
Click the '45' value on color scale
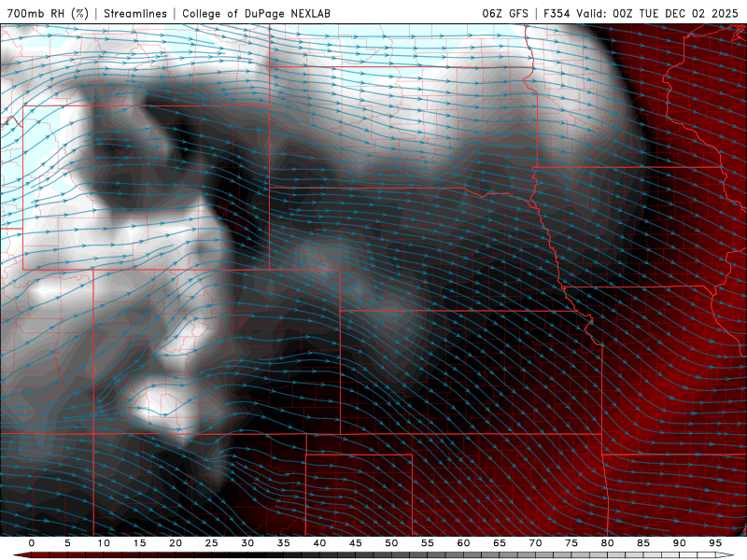point(356,543)
